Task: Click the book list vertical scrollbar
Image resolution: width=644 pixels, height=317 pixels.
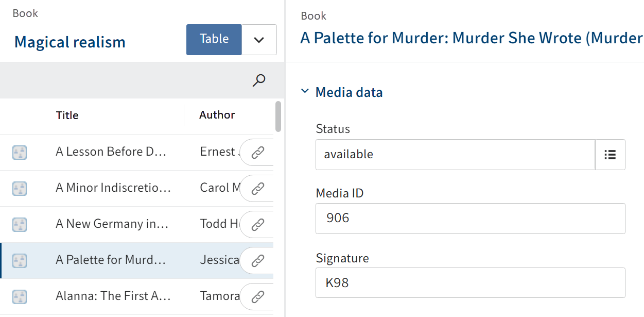Action: coord(279,116)
